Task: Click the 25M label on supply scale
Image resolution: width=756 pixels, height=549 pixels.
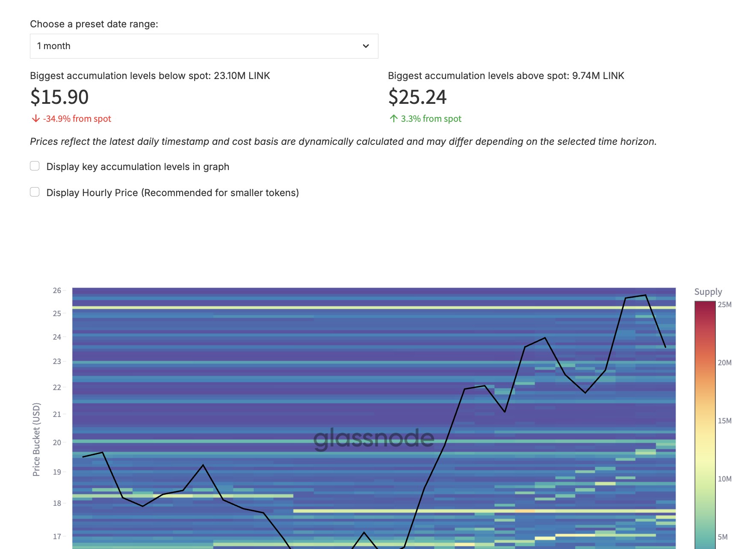Action: (x=724, y=305)
